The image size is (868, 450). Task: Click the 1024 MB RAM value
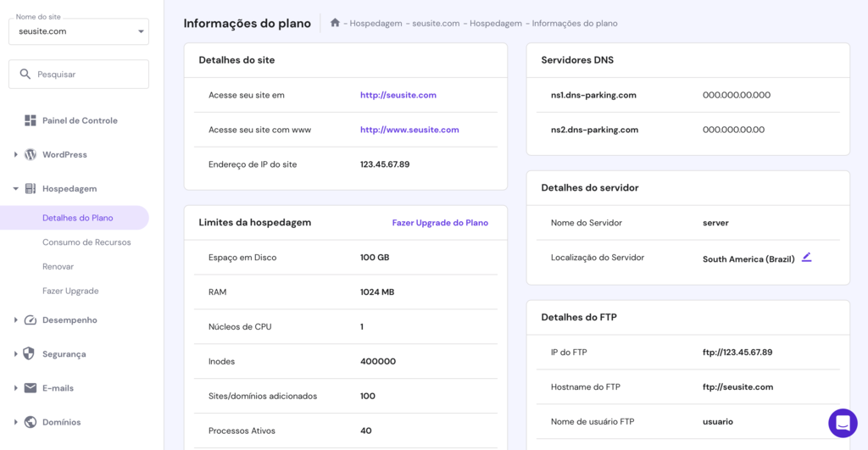pos(377,292)
